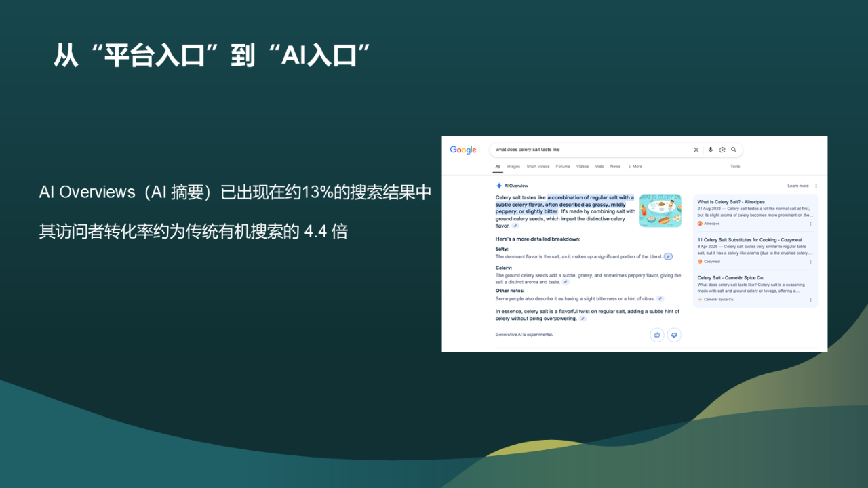This screenshot has height=488, width=868.
Task: Click the Camelĕr Spice Co. favicon
Action: click(x=701, y=300)
